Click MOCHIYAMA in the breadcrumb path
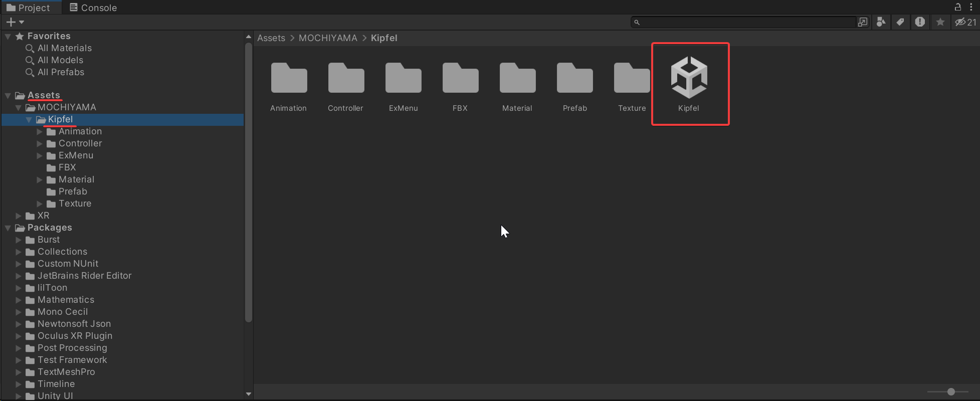The height and width of the screenshot is (401, 980). (328, 38)
